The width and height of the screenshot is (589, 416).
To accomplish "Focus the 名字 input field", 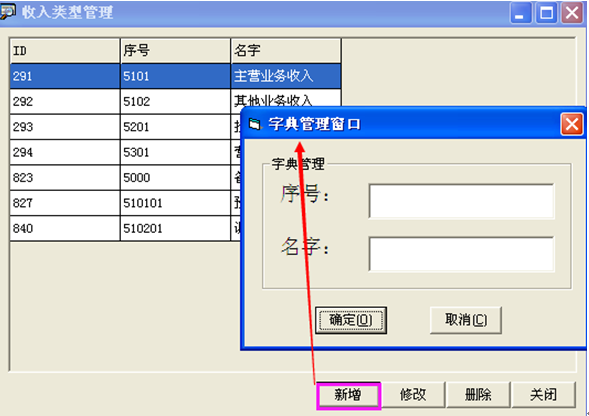I will [461, 254].
